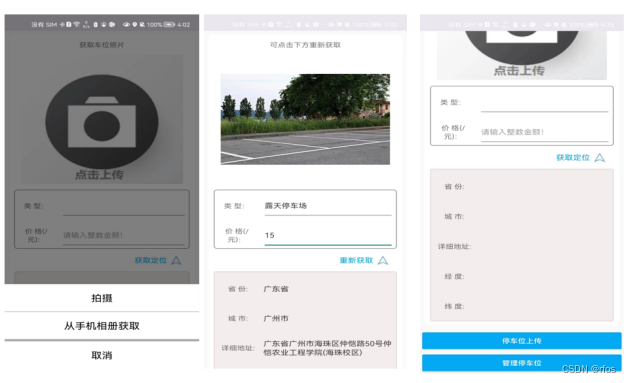The image size is (631, 383).
Task: Click the 获取车位照片 heading text
Action: point(102,45)
